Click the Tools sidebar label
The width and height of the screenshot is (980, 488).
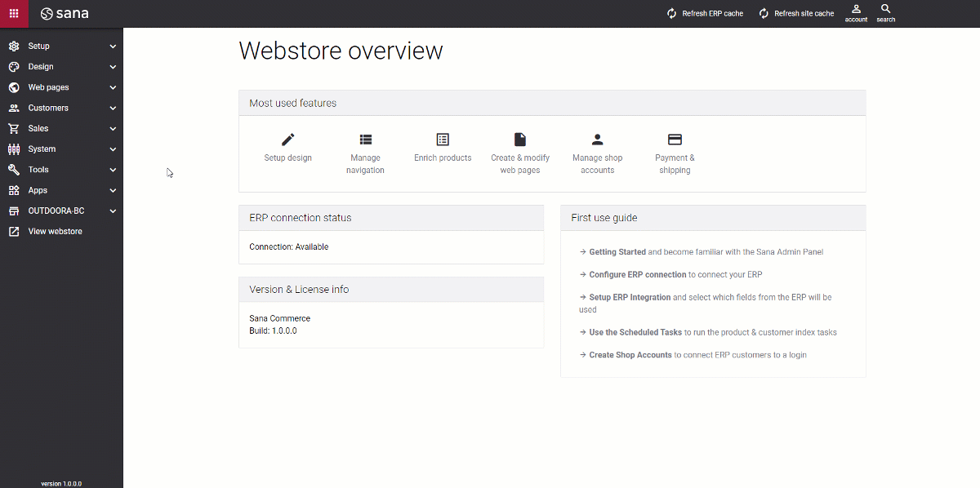click(x=38, y=170)
